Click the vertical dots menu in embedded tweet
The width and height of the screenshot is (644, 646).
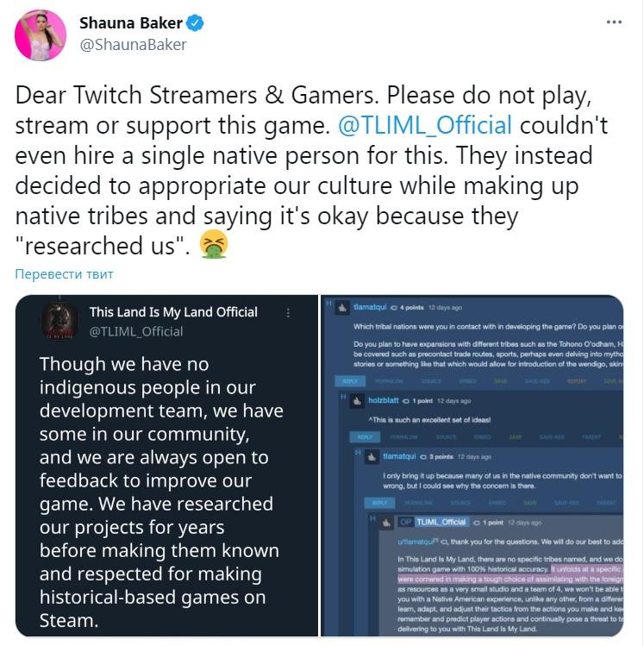click(288, 313)
